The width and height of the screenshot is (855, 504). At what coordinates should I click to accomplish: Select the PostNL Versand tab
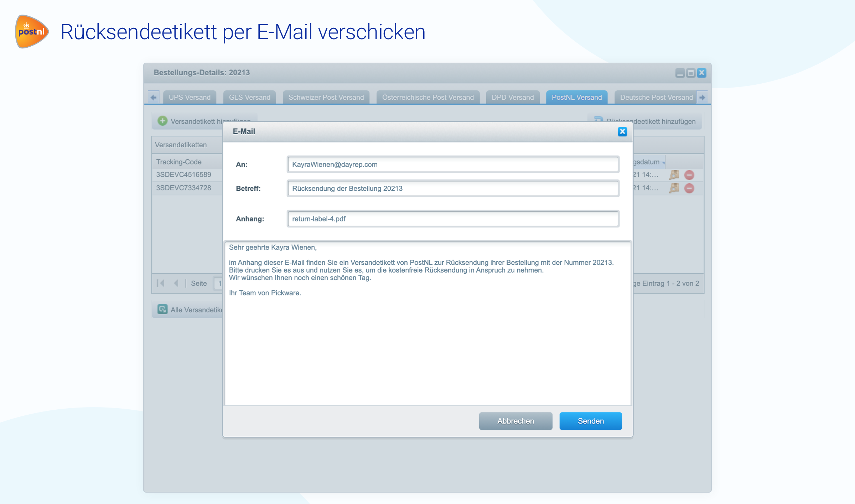tap(577, 97)
